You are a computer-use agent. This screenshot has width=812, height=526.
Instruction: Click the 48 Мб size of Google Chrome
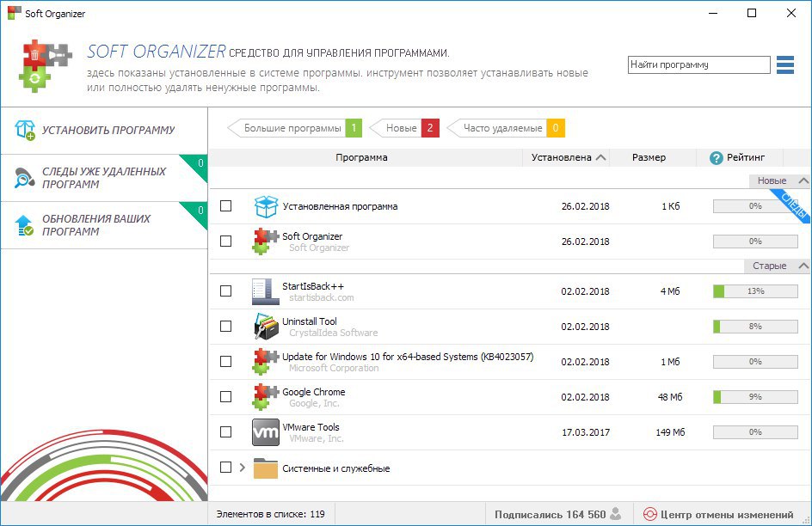click(670, 397)
